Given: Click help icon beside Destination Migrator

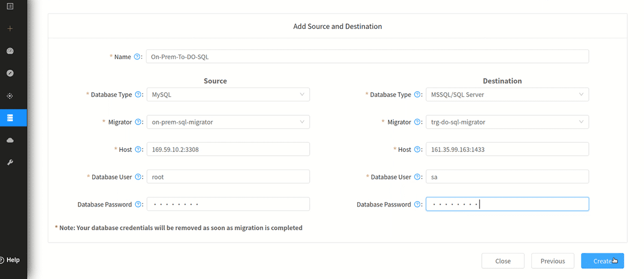Looking at the screenshot, I should click(x=417, y=122).
